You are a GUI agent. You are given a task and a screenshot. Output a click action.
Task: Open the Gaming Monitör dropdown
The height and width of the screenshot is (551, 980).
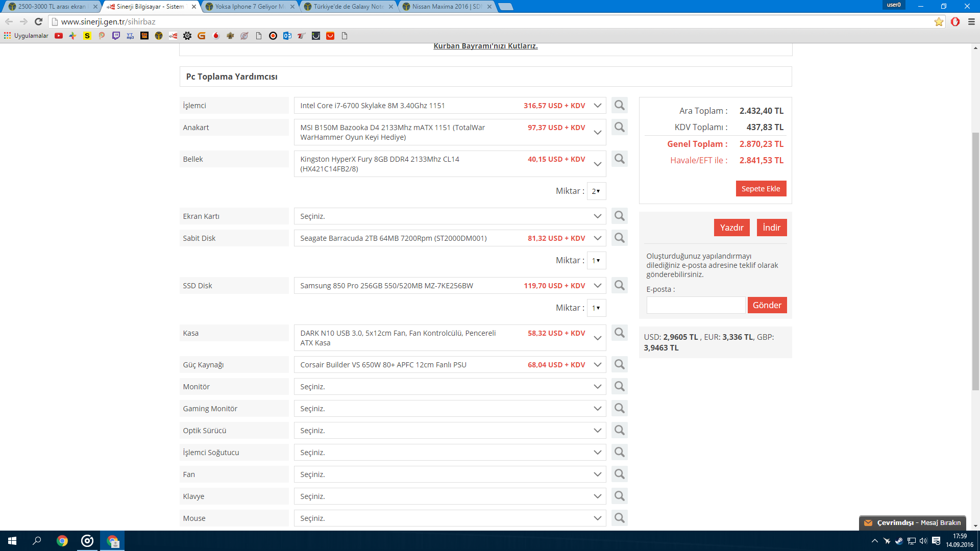449,408
